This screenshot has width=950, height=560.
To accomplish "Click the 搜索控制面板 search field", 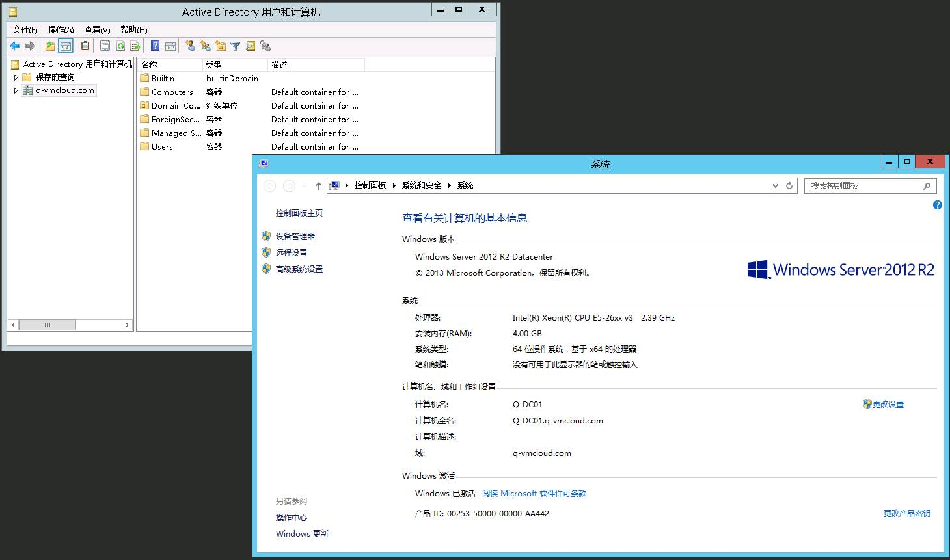I will [871, 186].
